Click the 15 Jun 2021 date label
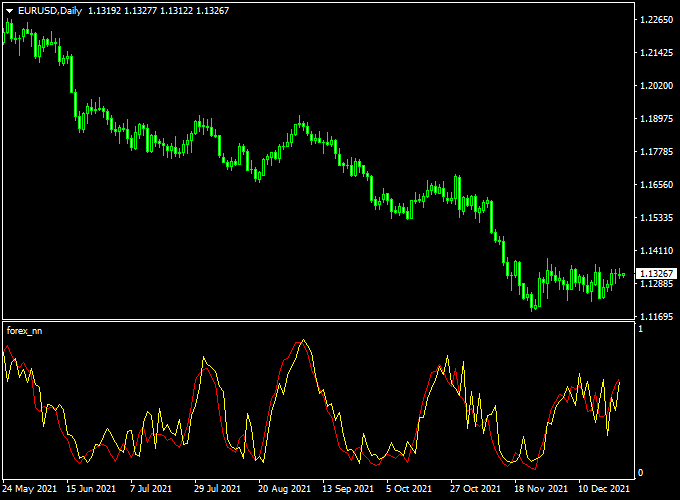This screenshot has width=680, height=500. point(91,489)
